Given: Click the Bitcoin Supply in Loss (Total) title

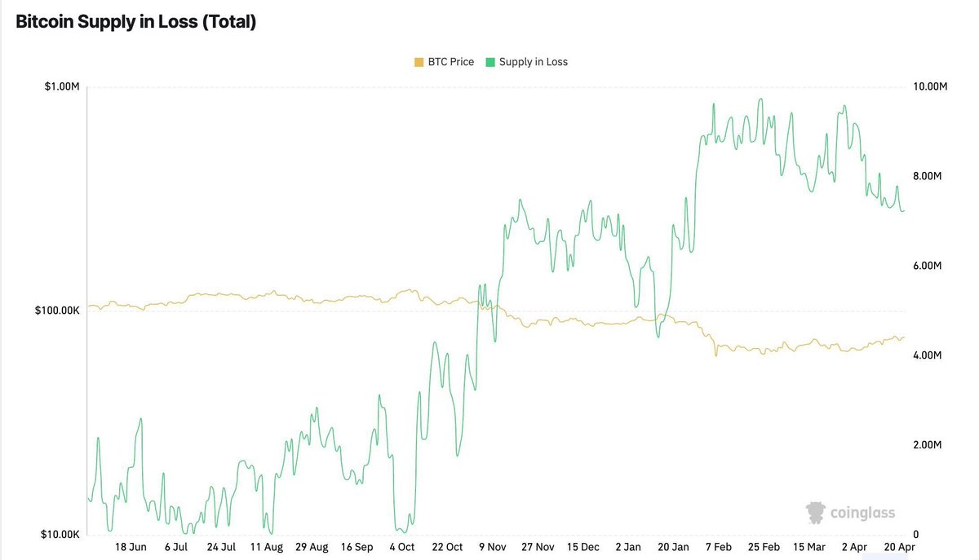Looking at the screenshot, I should click(136, 23).
